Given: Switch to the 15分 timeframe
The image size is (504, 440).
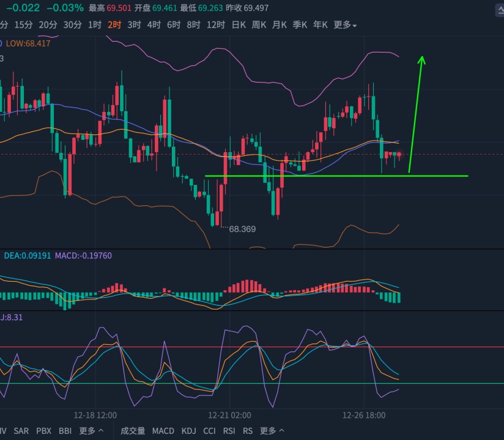Looking at the screenshot, I should (x=23, y=24).
